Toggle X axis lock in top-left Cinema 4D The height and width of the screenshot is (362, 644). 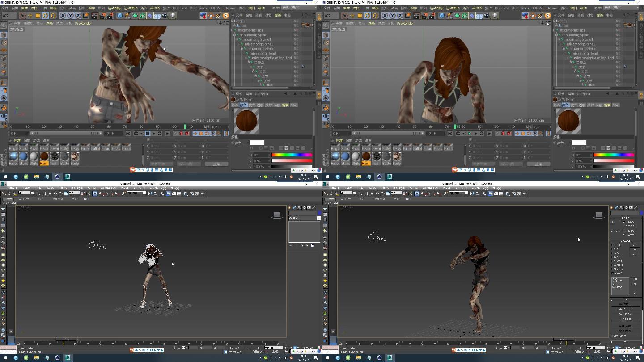(x=63, y=16)
